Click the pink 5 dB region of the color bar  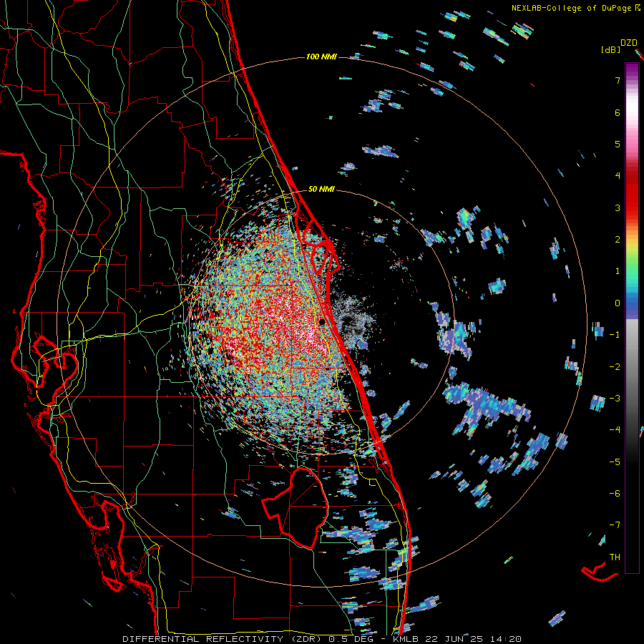[x=632, y=144]
